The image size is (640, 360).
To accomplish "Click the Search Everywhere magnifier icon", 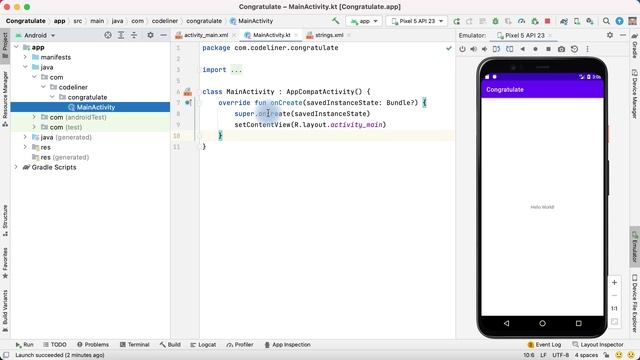I will [x=607, y=21].
